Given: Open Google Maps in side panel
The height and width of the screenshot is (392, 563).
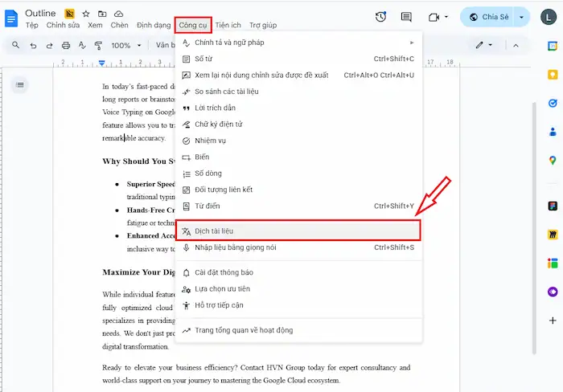Looking at the screenshot, I should (x=553, y=160).
